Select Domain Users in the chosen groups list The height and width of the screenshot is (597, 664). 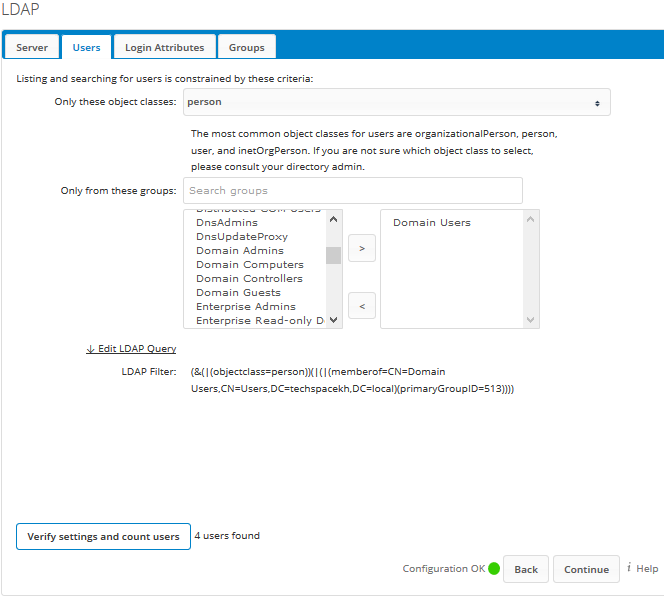pos(432,223)
